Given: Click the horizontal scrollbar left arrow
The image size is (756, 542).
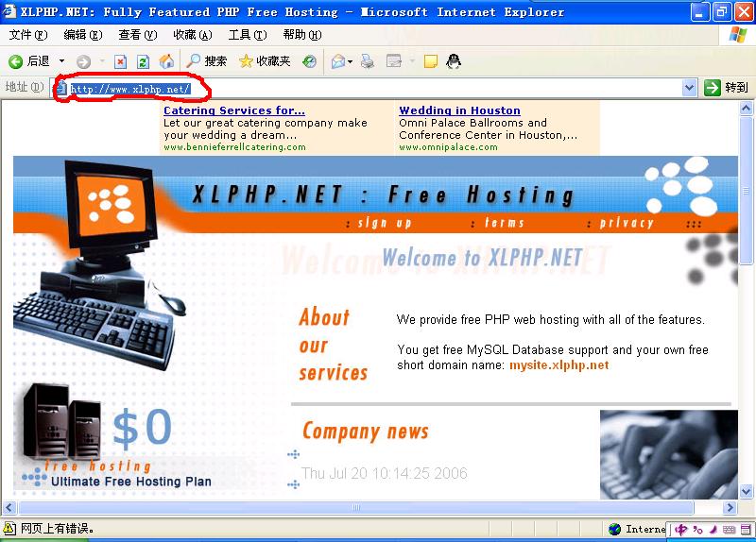Looking at the screenshot, I should tap(9, 507).
